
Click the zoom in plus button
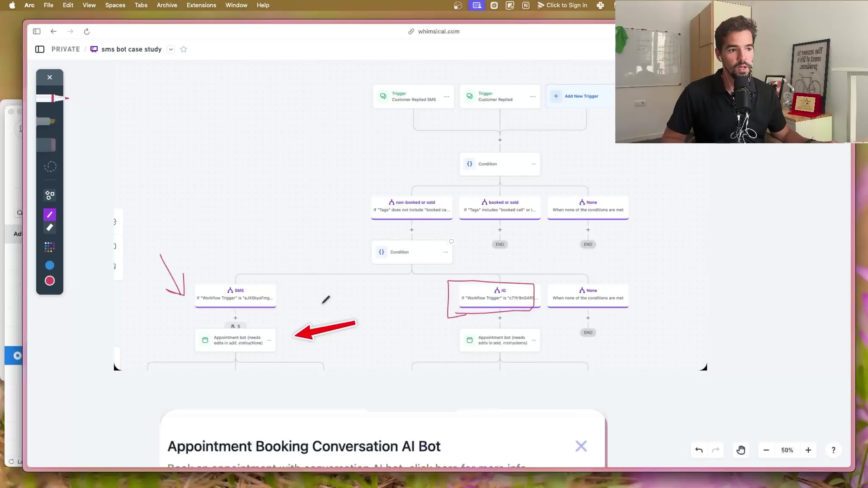pos(808,450)
